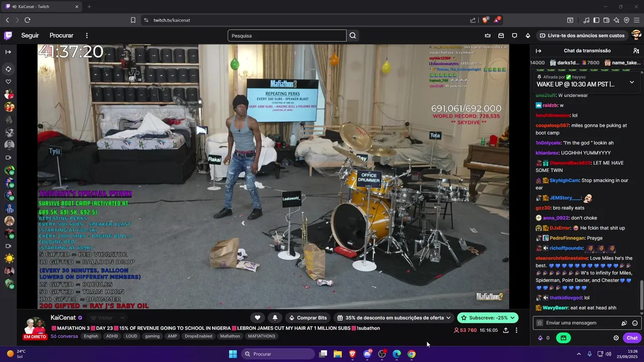Expand the pinned message chevron
The width and height of the screenshot is (644, 362).
tap(632, 82)
